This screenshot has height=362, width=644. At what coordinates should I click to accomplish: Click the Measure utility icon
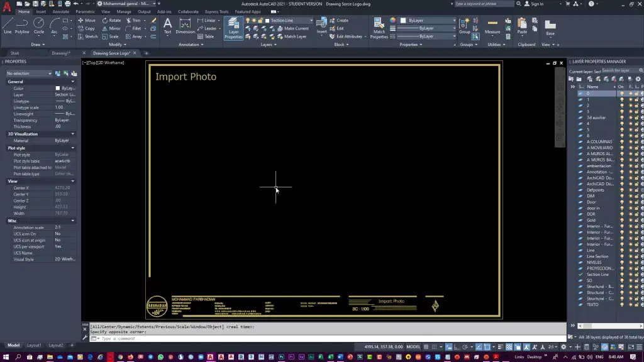(x=492, y=25)
